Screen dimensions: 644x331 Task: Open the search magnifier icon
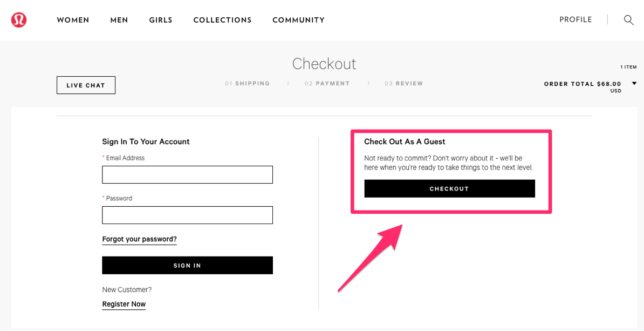click(628, 20)
